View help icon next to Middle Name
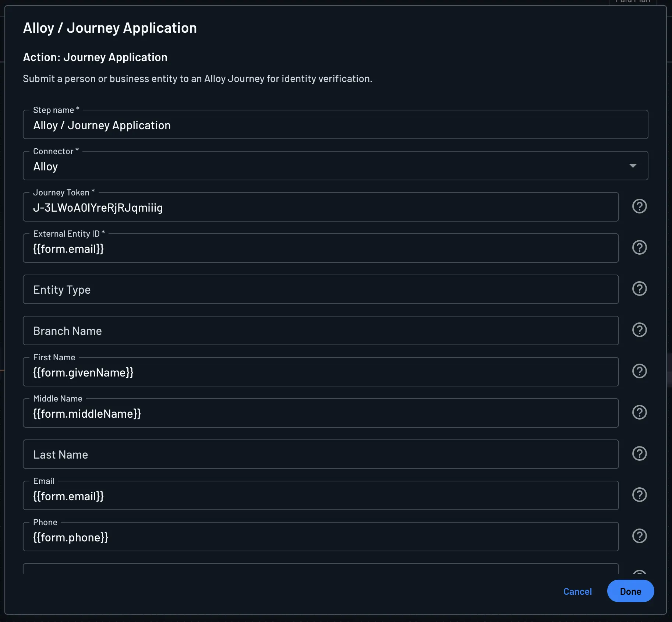The image size is (672, 622). point(639,412)
